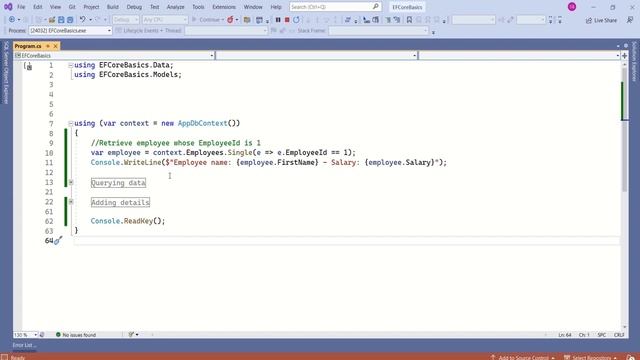Click the red Stop Debugging icon
This screenshot has width=640, height=360.
coord(287,20)
